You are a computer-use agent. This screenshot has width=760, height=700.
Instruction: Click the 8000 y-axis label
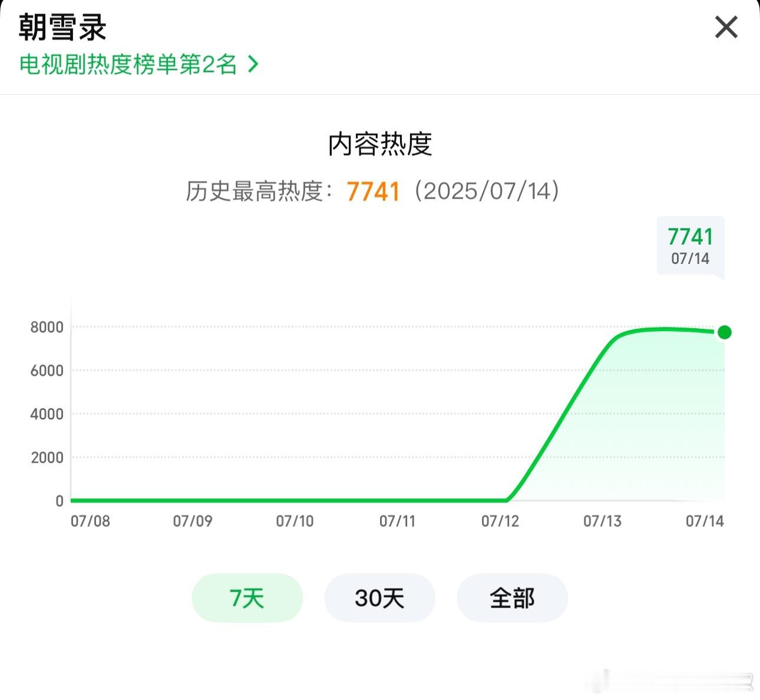[x=47, y=327]
